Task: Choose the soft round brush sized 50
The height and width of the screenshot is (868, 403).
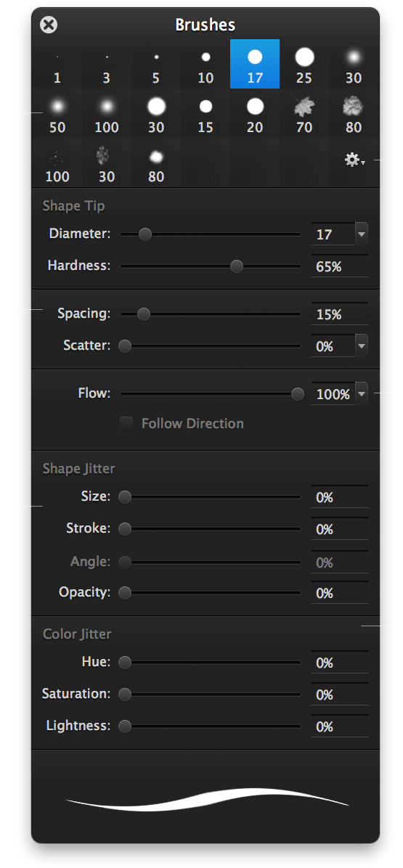Action: 57,113
